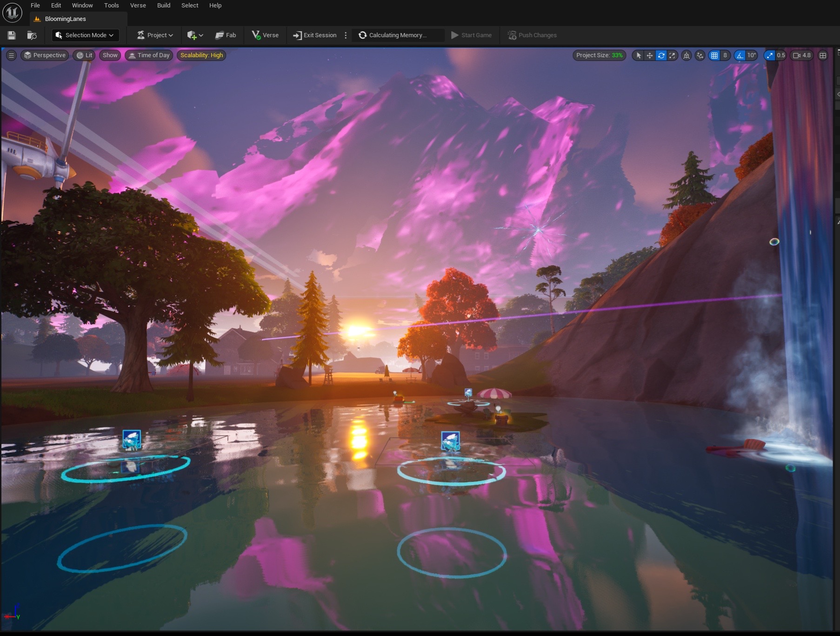Open the grid snap size value 8
Viewport: 840px width, 636px height.
(x=725, y=55)
